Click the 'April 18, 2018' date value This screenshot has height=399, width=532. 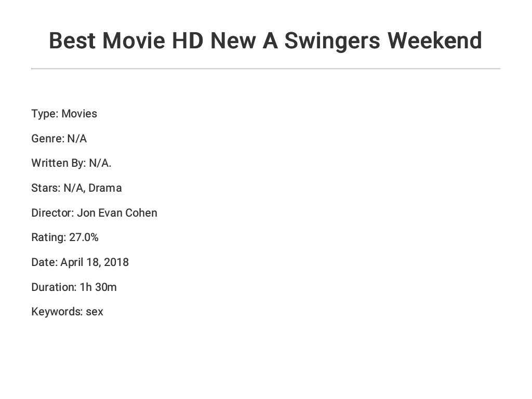[x=95, y=262]
